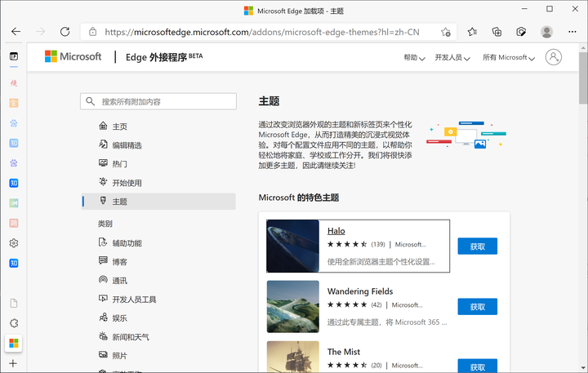
Task: Click The Mist ship thumbnail
Action: 293,357
